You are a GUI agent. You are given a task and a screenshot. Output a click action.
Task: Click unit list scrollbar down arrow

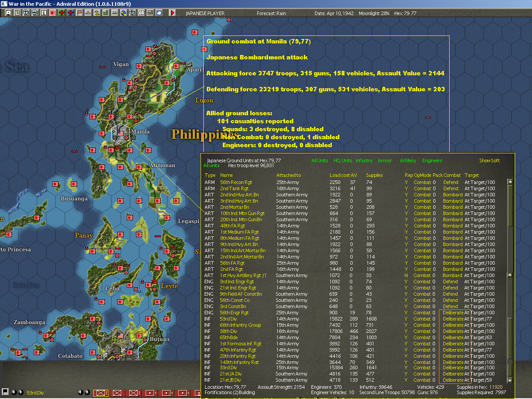click(510, 380)
